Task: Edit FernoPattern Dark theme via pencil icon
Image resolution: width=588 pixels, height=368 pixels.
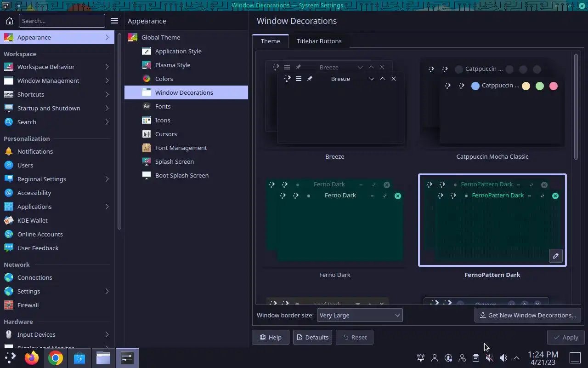Action: [555, 256]
